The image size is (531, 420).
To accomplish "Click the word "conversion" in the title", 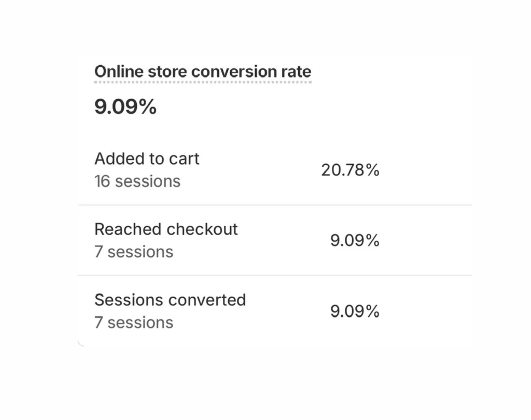I will click(234, 72).
